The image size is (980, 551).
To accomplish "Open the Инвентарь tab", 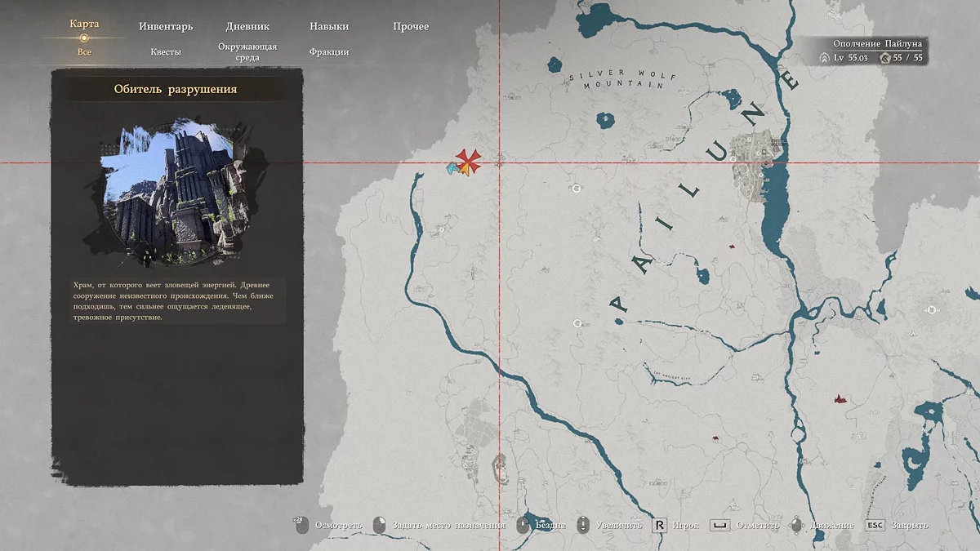I will click(x=166, y=27).
